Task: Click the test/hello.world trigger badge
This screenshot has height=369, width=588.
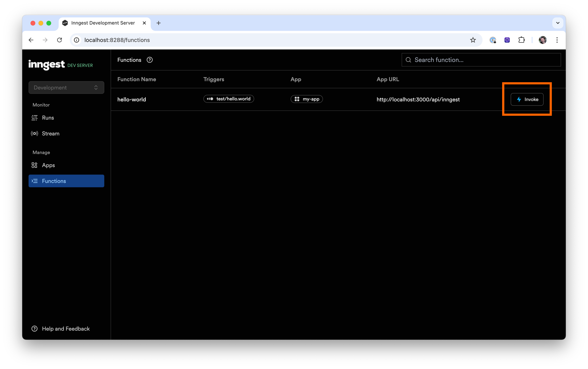Action: tap(229, 99)
